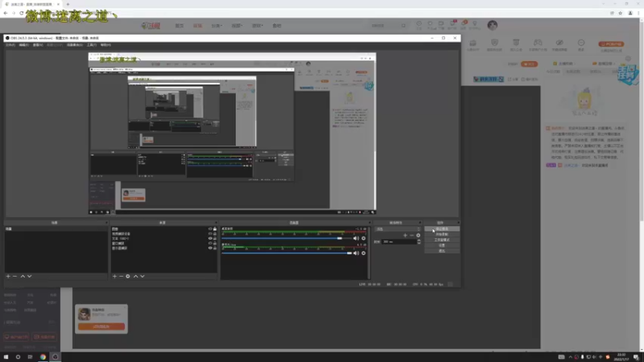Click the website search input field
The width and height of the screenshot is (644, 362).
385,26
